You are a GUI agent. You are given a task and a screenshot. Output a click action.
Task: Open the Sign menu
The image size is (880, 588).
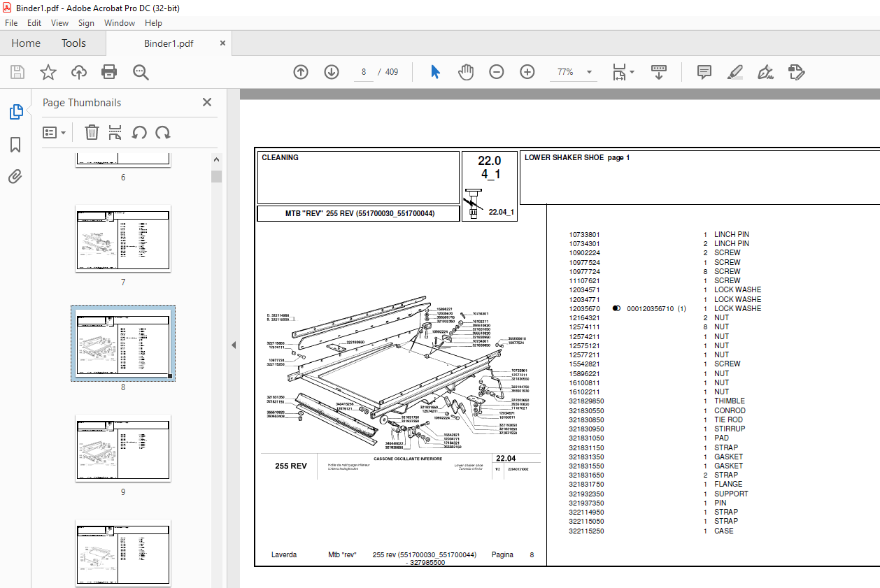[86, 23]
